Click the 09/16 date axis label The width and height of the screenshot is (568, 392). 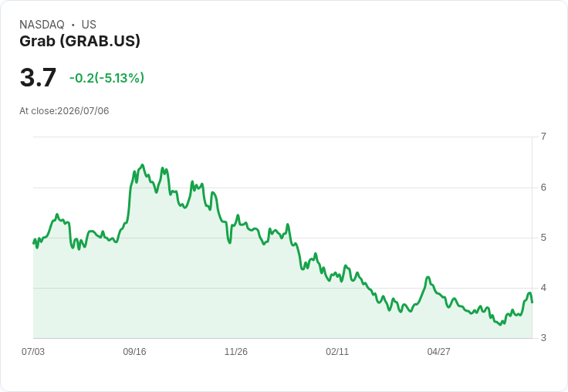point(134,351)
